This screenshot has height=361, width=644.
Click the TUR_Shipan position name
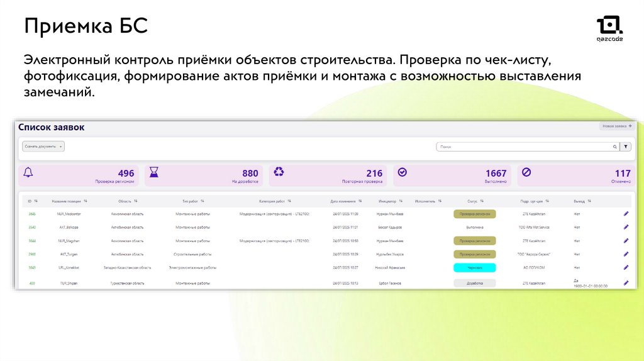tap(69, 284)
